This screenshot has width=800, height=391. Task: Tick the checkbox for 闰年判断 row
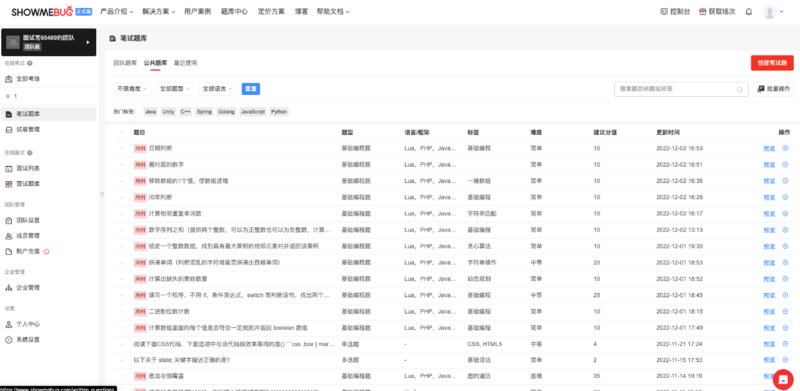coord(122,197)
